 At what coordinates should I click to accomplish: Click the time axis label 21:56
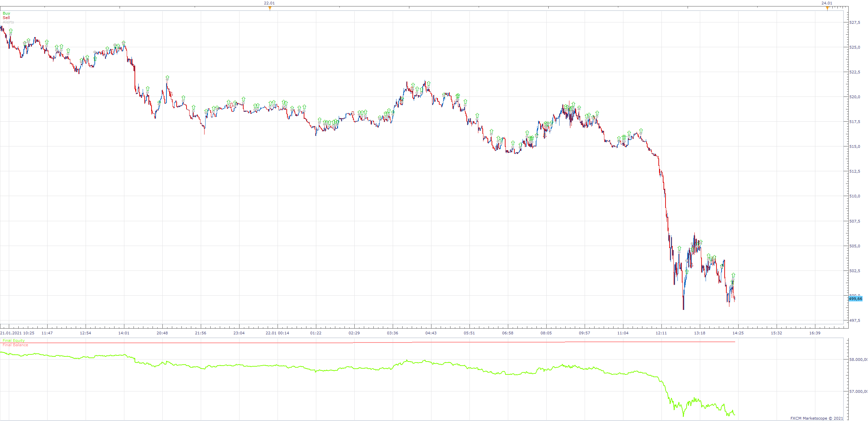(x=200, y=333)
